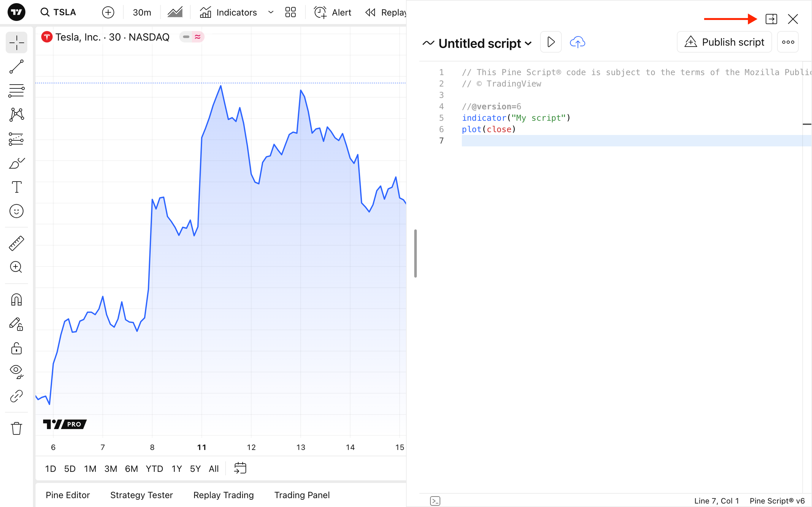The image size is (812, 507).
Task: Open the Pine console icon
Action: (x=435, y=501)
